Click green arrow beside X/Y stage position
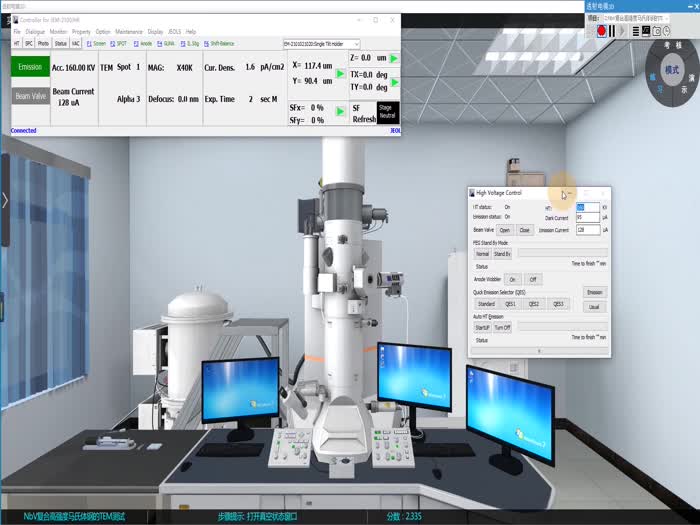The width and height of the screenshot is (700, 525). (x=340, y=74)
